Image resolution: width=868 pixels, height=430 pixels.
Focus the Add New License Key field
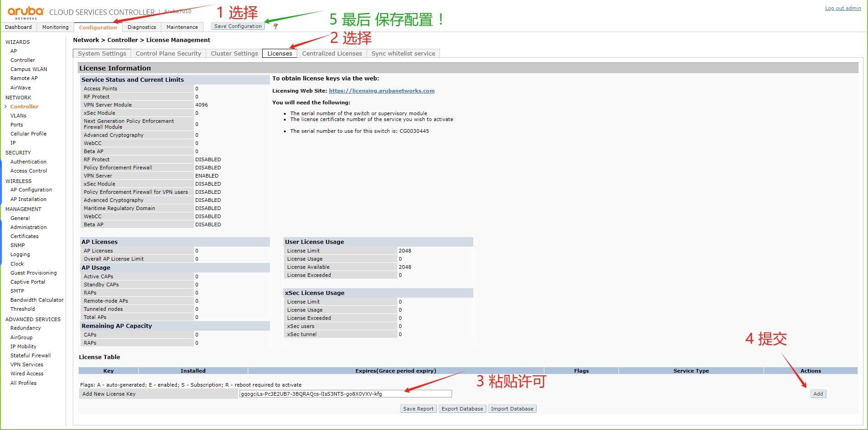tap(345, 394)
